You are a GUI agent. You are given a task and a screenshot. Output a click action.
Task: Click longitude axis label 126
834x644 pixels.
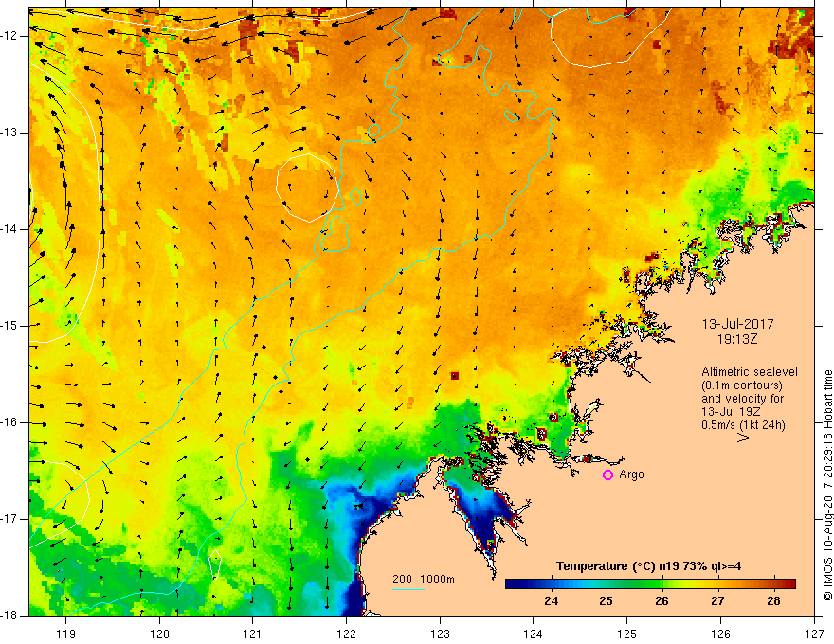click(720, 634)
